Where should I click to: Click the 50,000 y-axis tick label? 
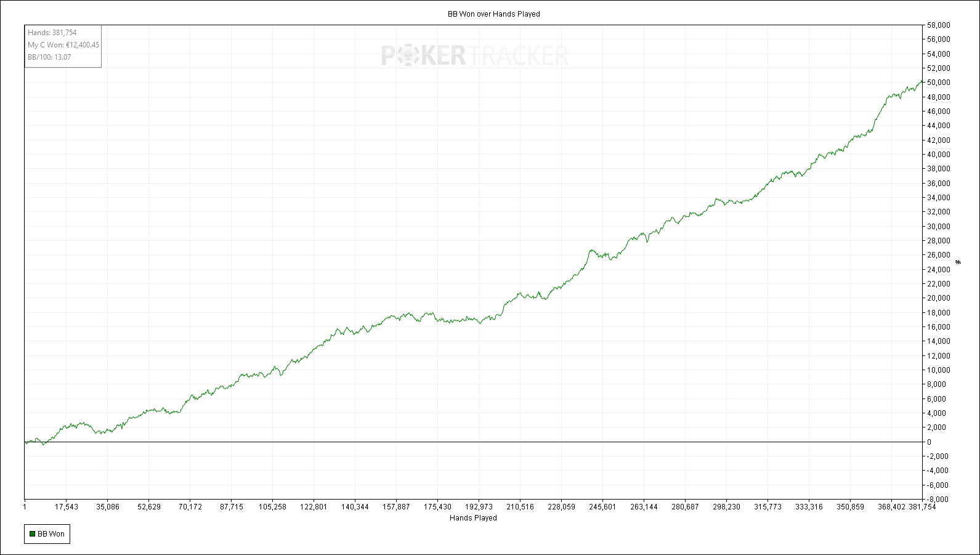point(939,83)
